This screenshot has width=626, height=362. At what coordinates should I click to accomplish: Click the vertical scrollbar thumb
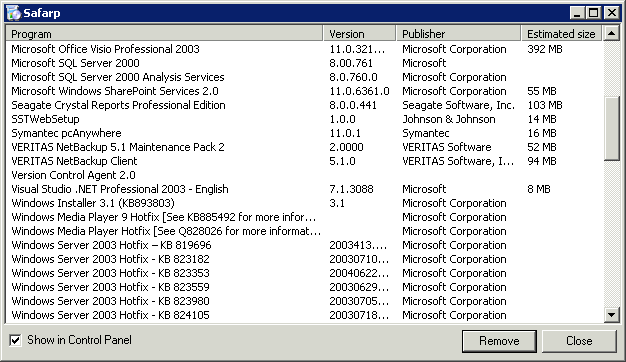pos(611,129)
